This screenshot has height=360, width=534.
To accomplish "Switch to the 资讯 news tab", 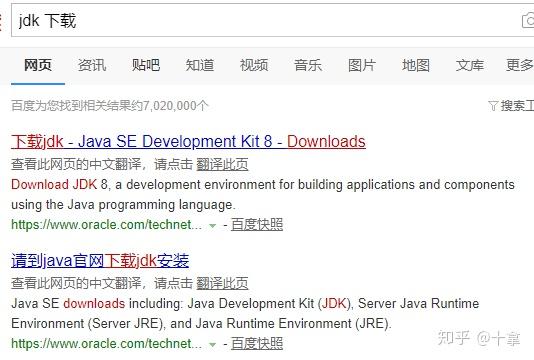I will 92,65.
